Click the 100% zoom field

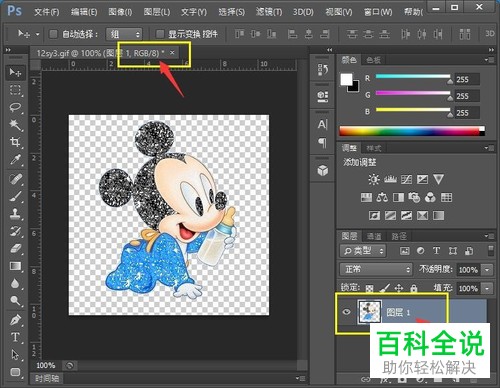(x=46, y=365)
